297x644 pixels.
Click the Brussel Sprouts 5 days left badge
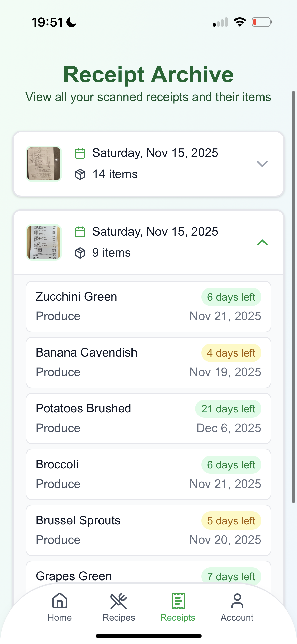231,521
